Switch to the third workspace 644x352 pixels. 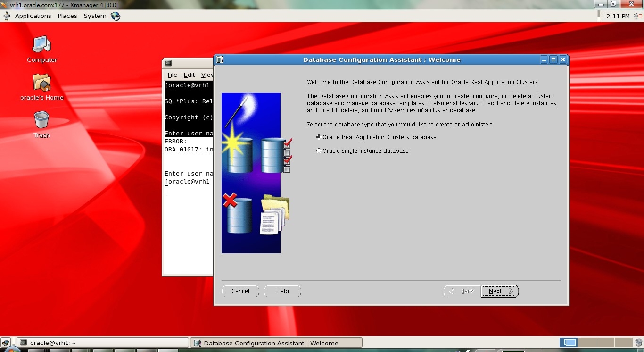[x=605, y=343]
